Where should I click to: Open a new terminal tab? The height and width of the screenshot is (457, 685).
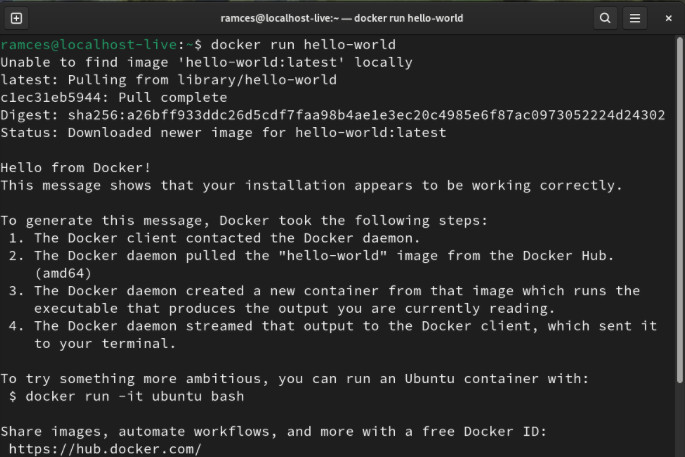coord(16,18)
